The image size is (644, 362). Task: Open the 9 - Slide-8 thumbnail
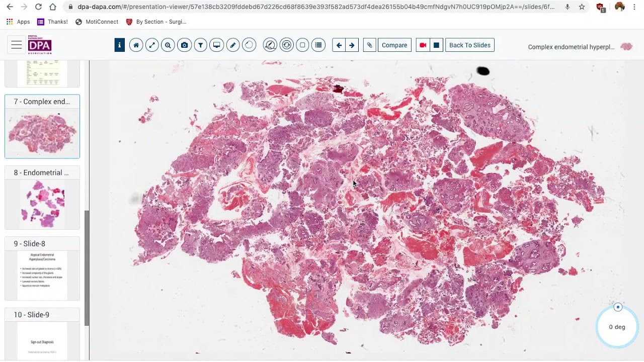coord(42,268)
